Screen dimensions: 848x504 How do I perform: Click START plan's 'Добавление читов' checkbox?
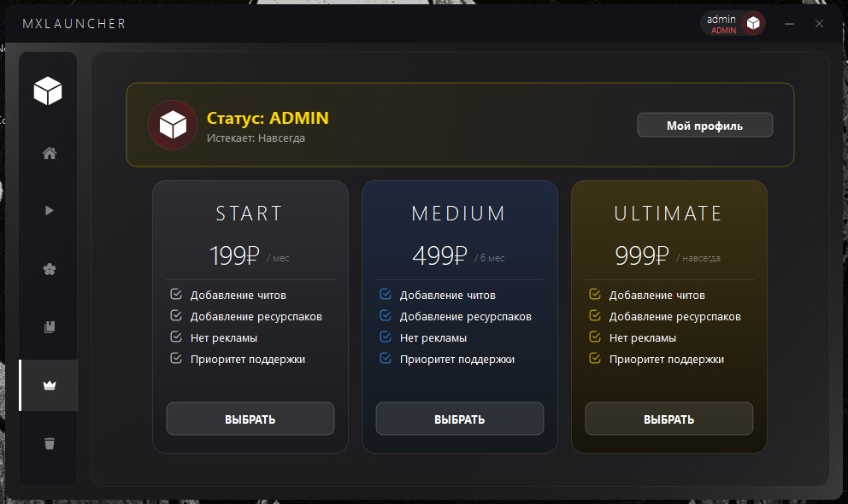(x=176, y=295)
